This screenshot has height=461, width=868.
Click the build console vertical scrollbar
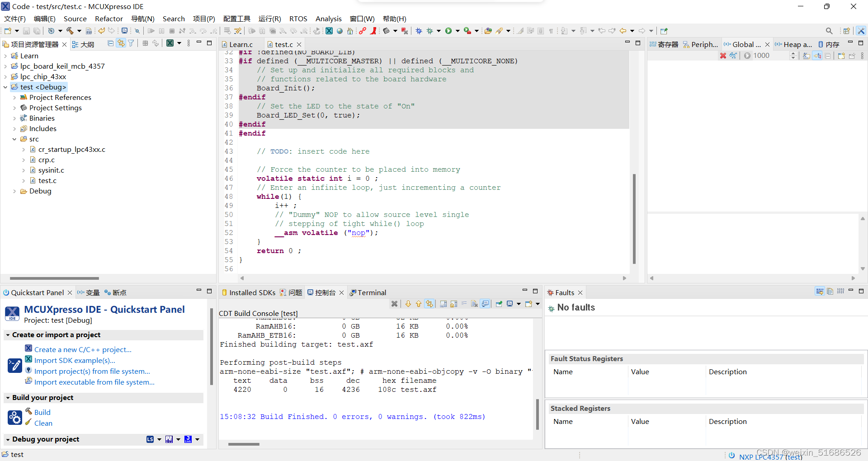tap(537, 414)
